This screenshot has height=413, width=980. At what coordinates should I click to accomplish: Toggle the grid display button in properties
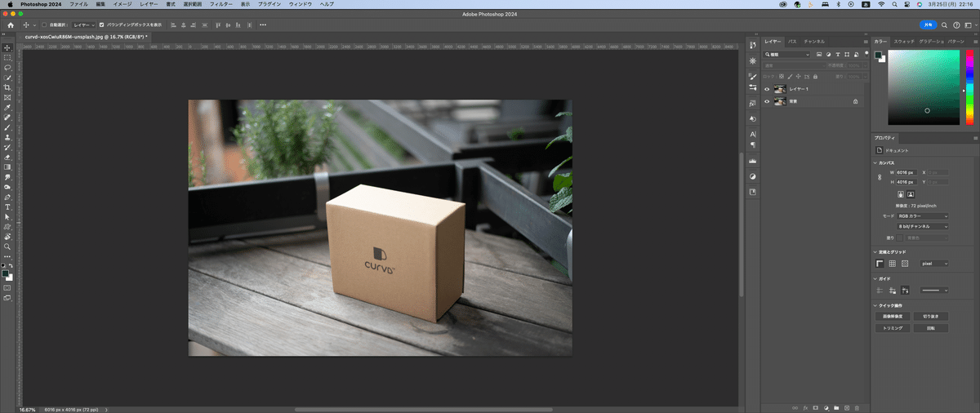(x=893, y=264)
